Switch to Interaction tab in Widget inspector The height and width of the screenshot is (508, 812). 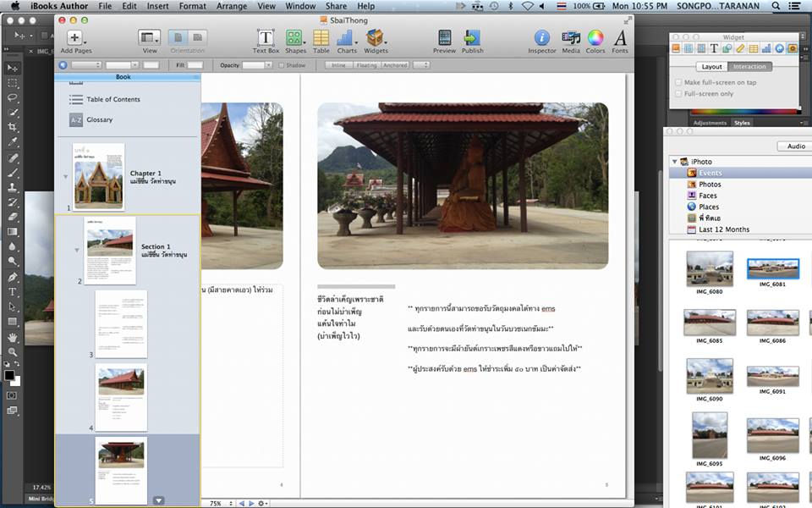(x=749, y=67)
